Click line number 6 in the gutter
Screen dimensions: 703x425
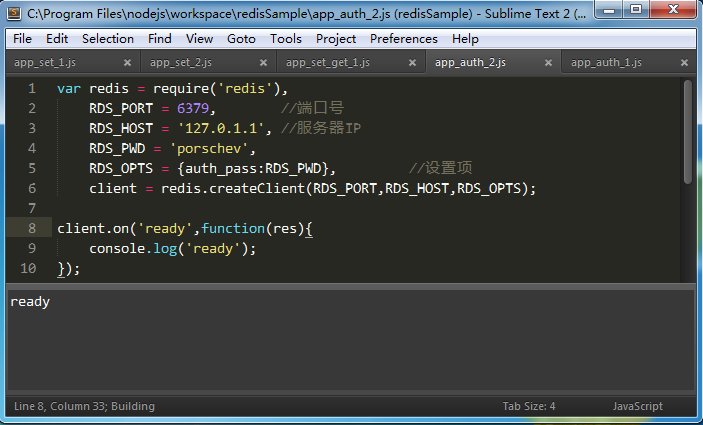pos(32,188)
